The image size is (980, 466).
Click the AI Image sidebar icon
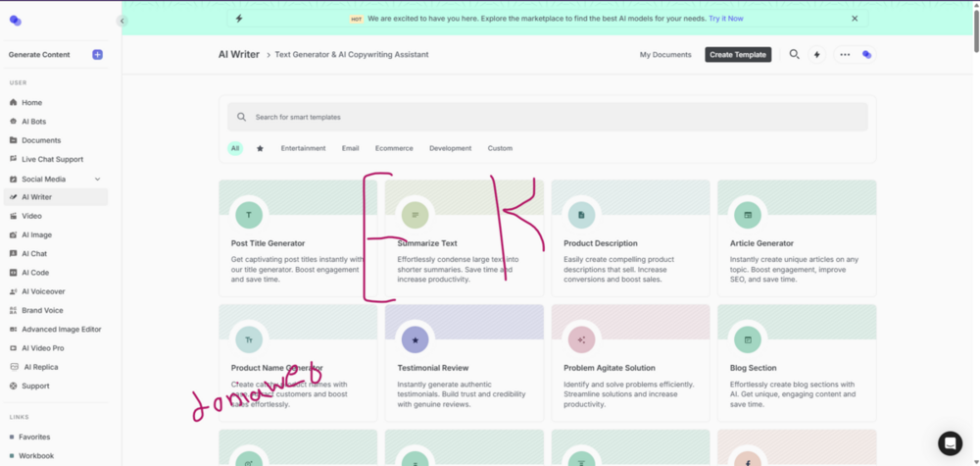tap(14, 235)
